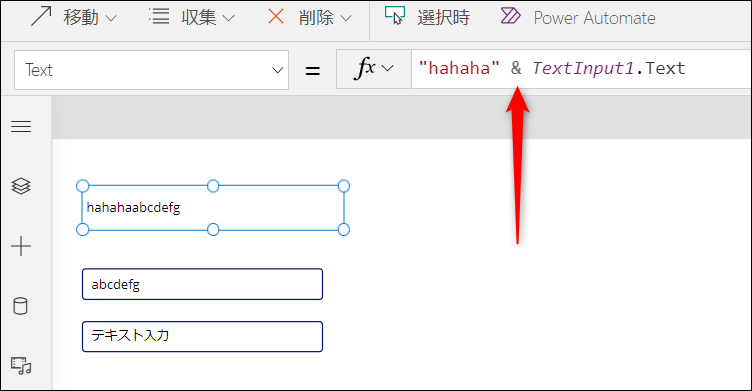
Task: Open the Data cylinder icon
Action: 21,306
